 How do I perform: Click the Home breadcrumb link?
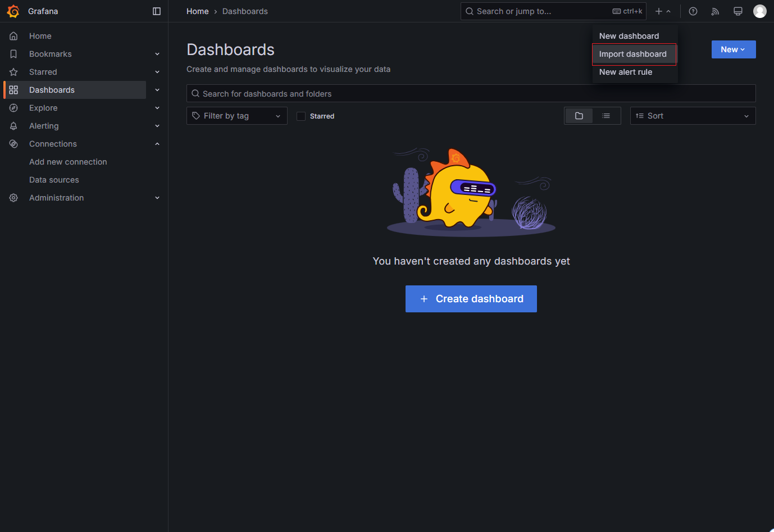pyautogui.click(x=198, y=11)
